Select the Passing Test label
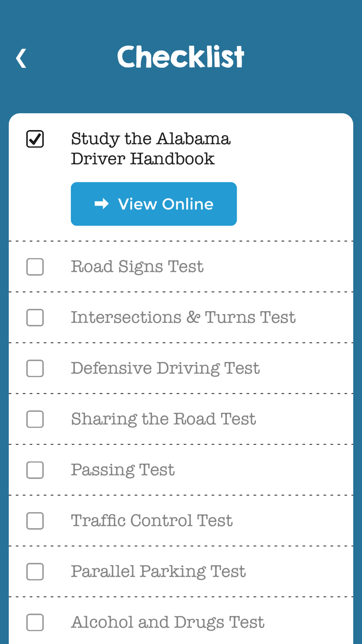The height and width of the screenshot is (644, 362). coord(123,470)
